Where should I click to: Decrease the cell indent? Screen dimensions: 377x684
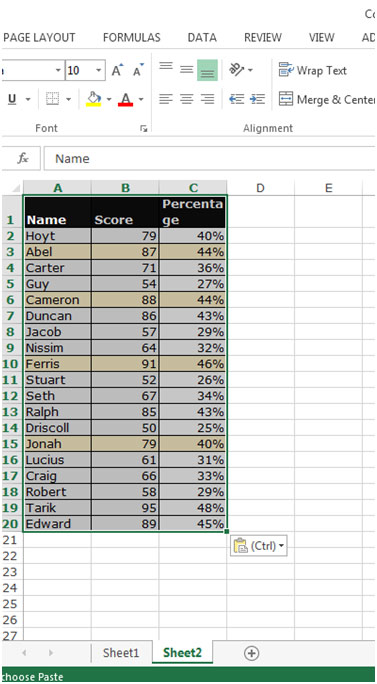(236, 99)
